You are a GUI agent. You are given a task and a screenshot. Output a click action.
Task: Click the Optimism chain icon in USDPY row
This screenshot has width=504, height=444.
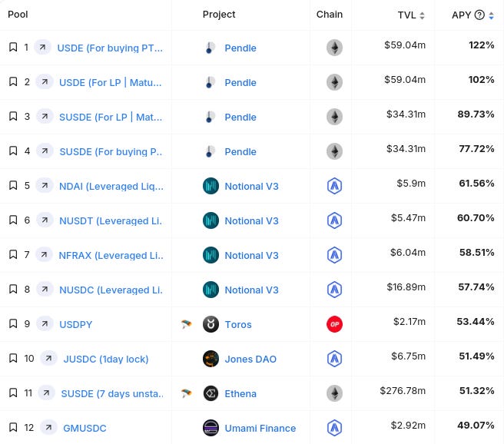334,324
